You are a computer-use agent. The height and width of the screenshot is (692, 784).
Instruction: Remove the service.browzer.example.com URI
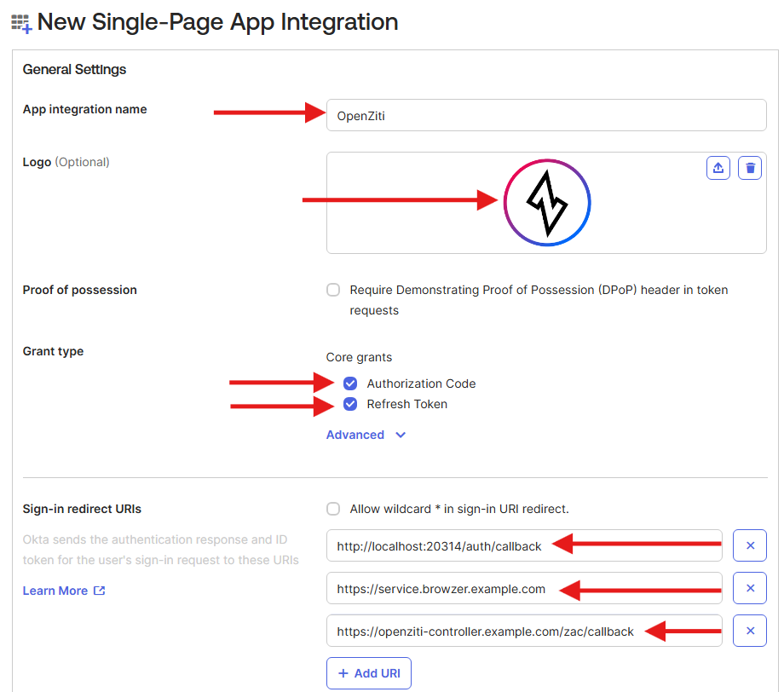(x=750, y=588)
